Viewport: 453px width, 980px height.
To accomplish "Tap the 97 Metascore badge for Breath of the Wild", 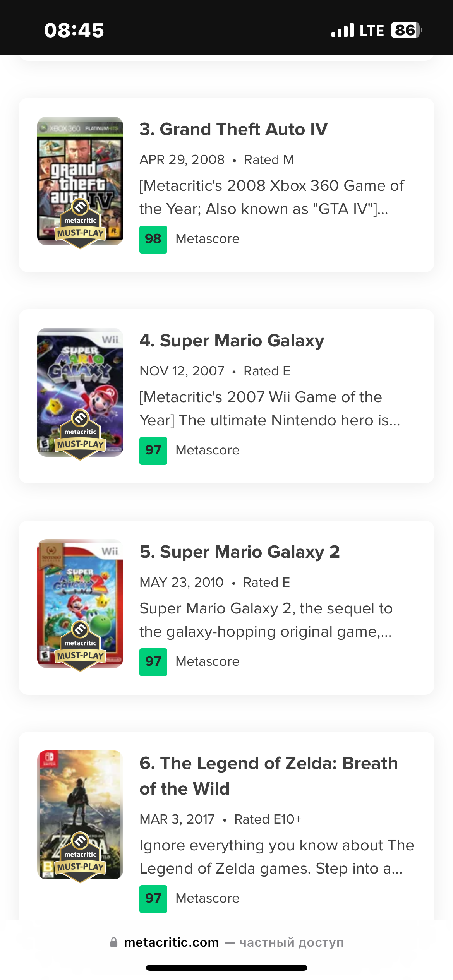I will click(153, 899).
